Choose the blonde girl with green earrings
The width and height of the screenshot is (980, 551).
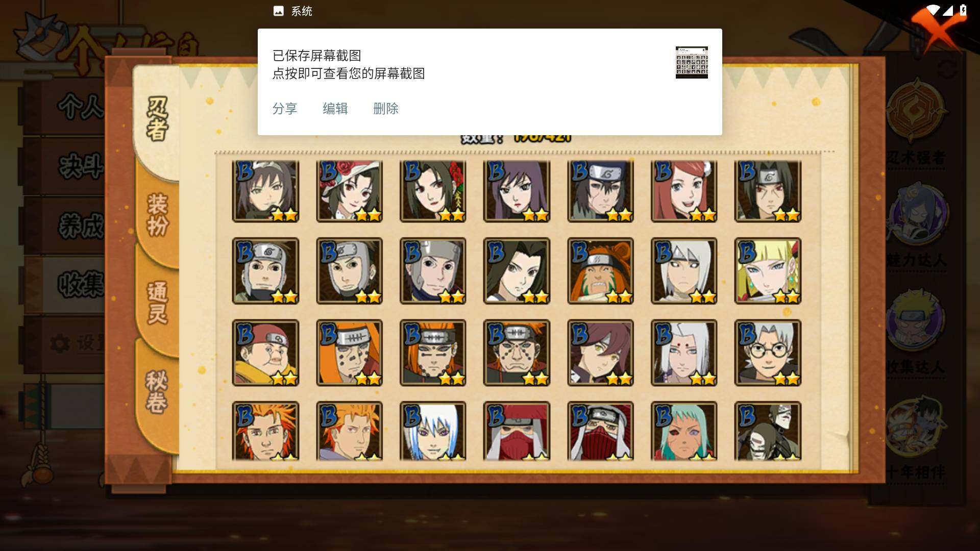768,271
